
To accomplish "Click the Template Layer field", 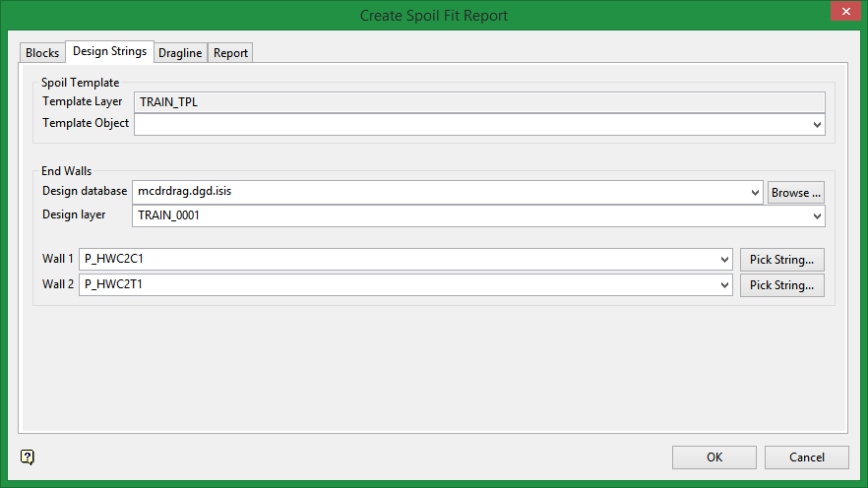I will tap(478, 101).
